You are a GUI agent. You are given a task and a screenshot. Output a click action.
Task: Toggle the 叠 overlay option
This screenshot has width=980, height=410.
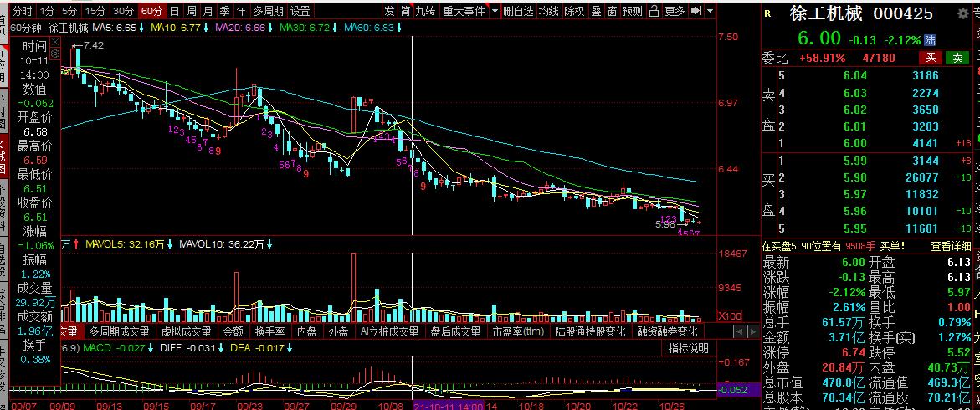pyautogui.click(x=596, y=11)
